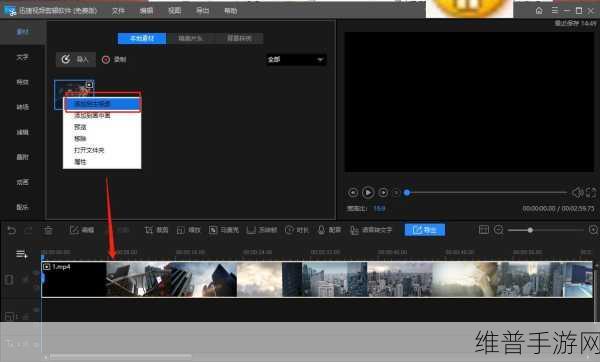Screen dimensions: 600x362
Task: Click the 时长 duration tool
Action: pyautogui.click(x=297, y=230)
